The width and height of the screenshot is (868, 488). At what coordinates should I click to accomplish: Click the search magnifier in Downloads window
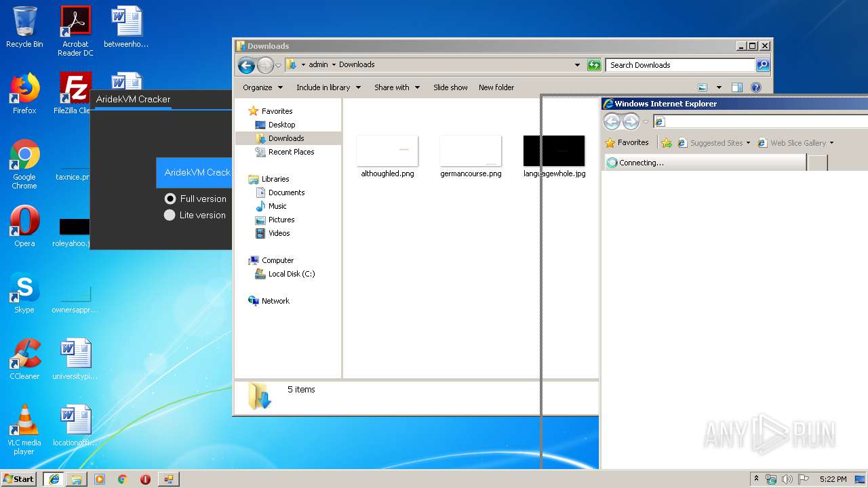click(x=763, y=65)
